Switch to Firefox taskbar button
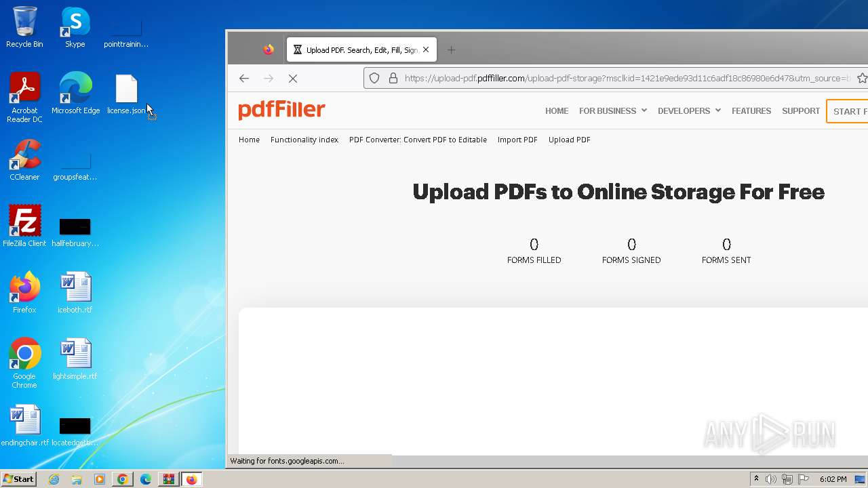The height and width of the screenshot is (488, 868). (x=192, y=479)
